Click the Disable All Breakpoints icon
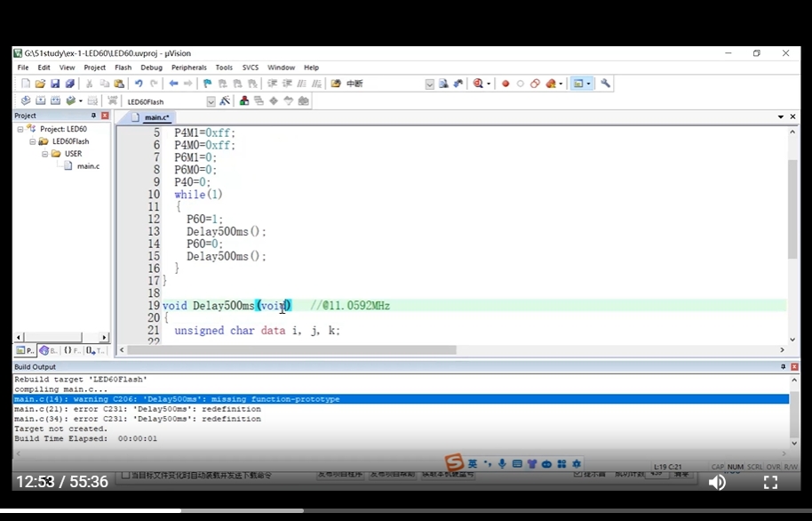 [536, 84]
